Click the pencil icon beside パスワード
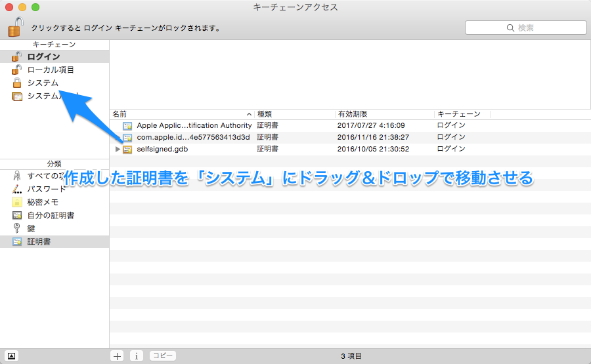 point(16,189)
